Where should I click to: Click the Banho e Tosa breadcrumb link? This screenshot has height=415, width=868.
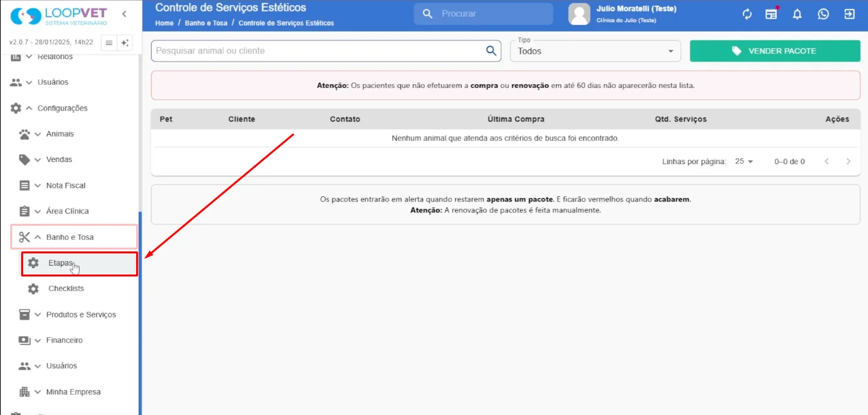tap(207, 23)
